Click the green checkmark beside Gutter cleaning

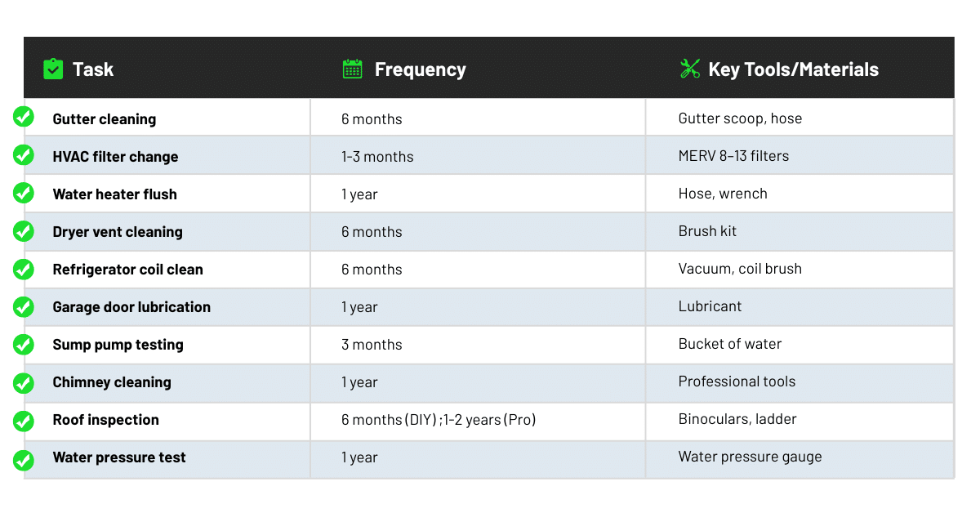coord(24,117)
